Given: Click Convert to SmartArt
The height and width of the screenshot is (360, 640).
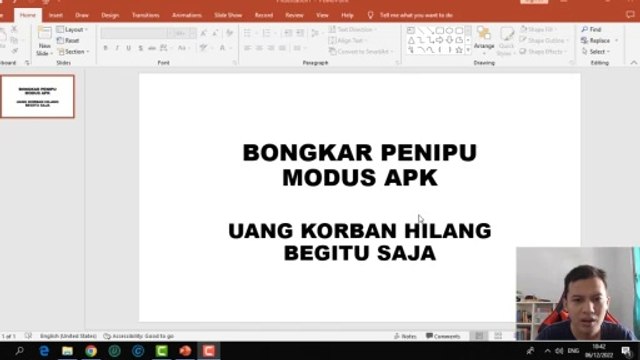Looking at the screenshot, I should [x=361, y=51].
